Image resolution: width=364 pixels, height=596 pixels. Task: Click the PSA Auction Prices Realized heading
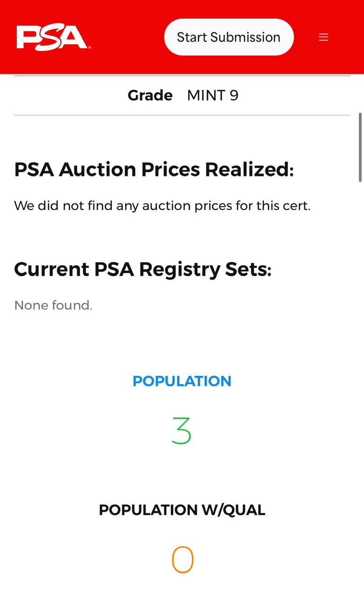click(154, 169)
